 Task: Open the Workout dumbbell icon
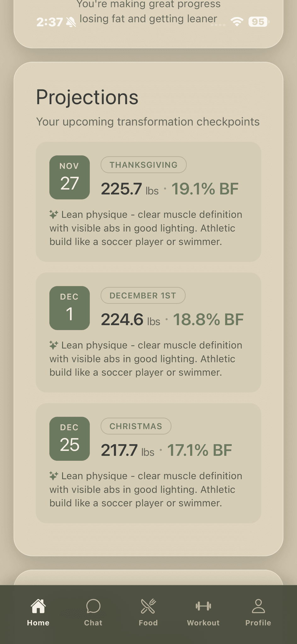(x=203, y=606)
